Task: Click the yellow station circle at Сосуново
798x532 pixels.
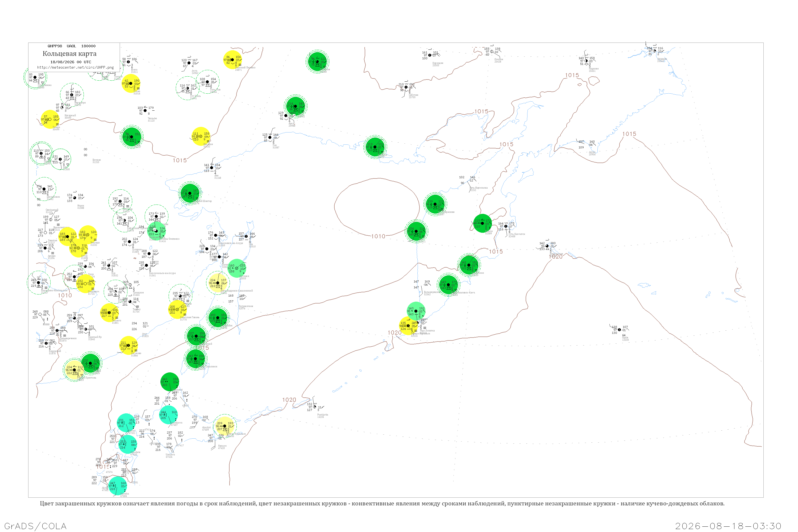Action: [x=128, y=346]
